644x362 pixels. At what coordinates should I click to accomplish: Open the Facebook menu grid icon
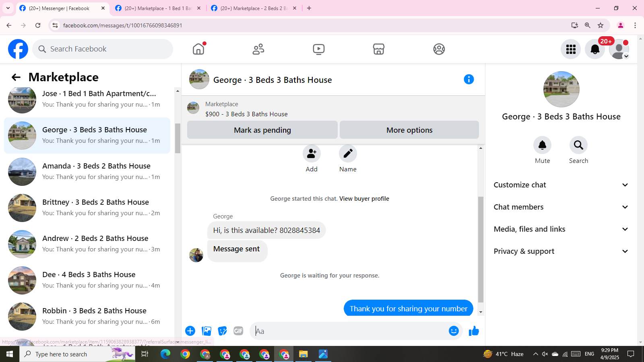571,49
